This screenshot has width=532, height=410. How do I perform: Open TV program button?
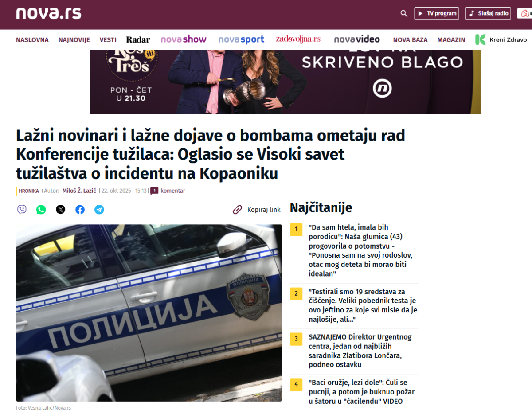pyautogui.click(x=437, y=13)
